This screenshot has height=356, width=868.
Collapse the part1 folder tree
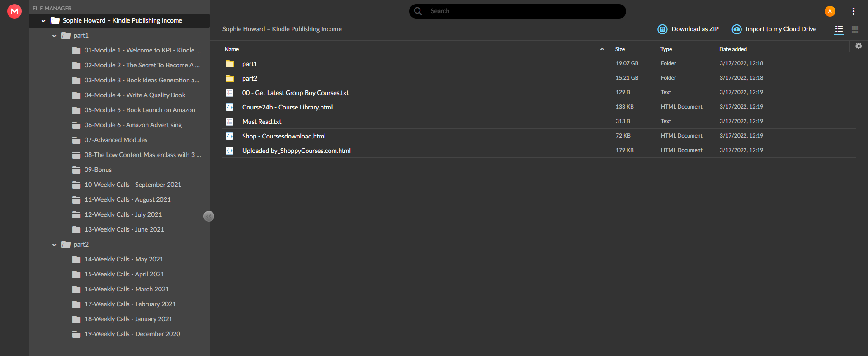tap(54, 36)
